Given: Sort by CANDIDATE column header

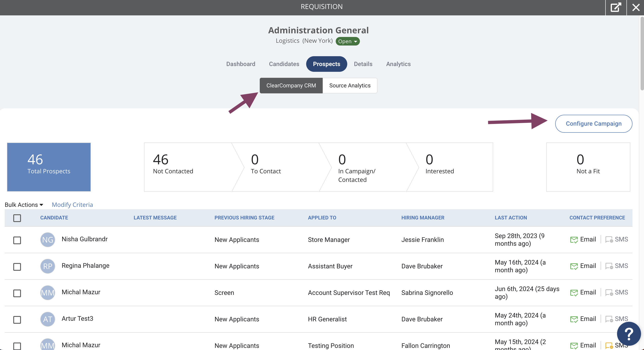Looking at the screenshot, I should click(54, 218).
